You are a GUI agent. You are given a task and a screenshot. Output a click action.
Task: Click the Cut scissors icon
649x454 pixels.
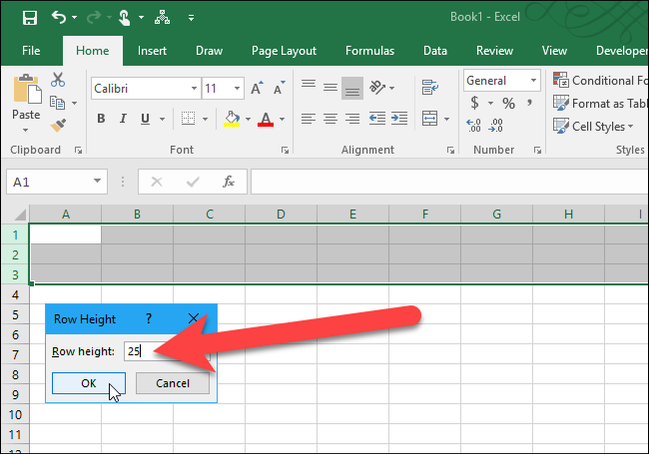57,81
